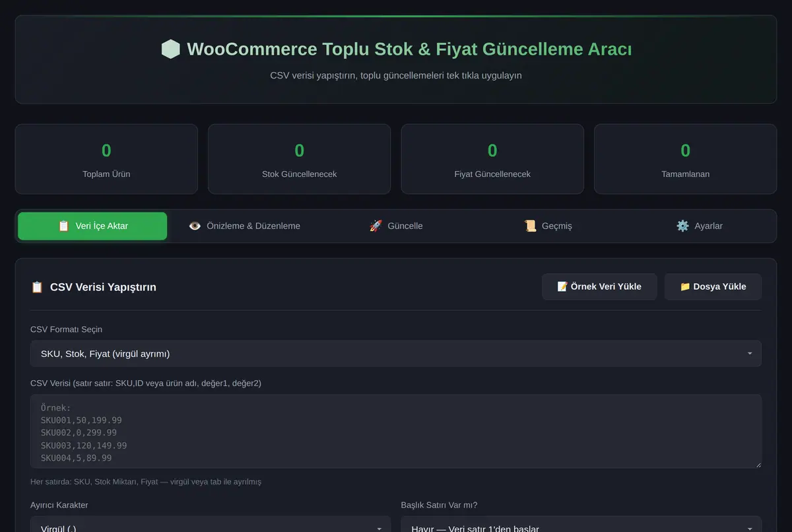Click the 'CSV Verisi Yapıştırın' section heading
Viewport: 792px width, 532px height.
pos(103,287)
